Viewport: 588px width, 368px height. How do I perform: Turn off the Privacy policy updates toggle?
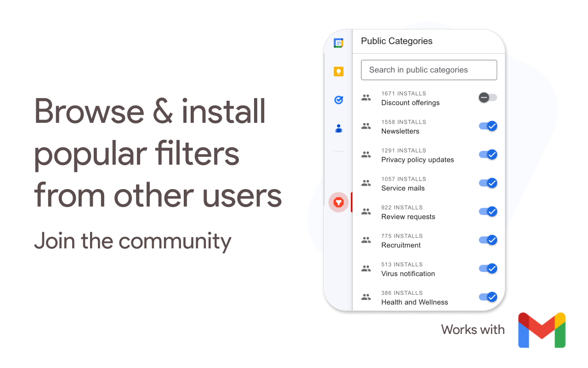488,155
